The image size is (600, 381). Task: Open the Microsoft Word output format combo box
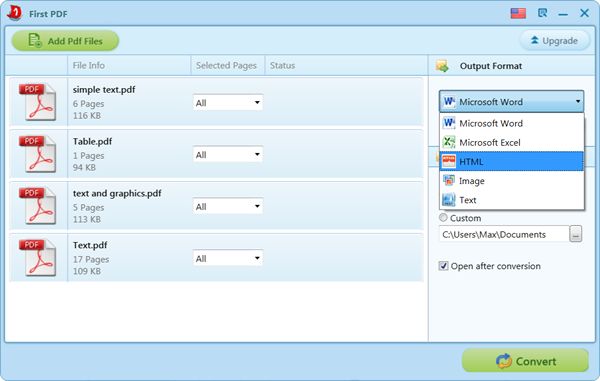tap(512, 102)
